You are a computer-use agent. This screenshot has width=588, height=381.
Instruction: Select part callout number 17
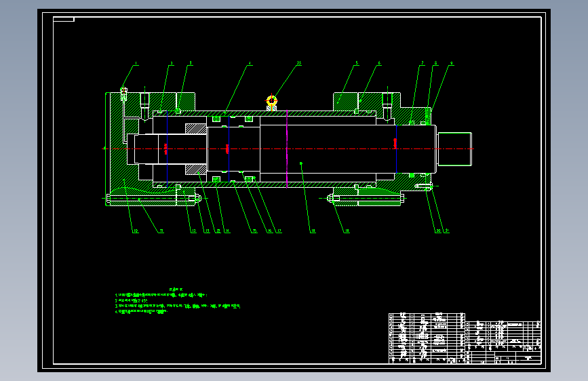[x=279, y=231]
